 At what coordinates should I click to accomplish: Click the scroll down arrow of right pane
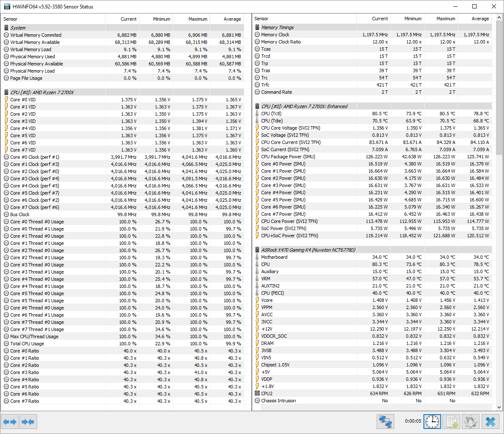(x=499, y=407)
